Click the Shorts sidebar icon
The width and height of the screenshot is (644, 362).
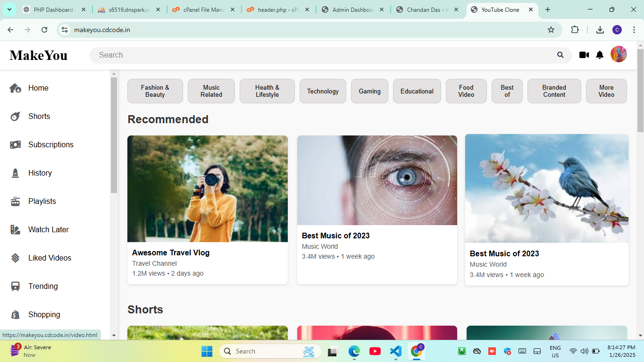coord(16,117)
